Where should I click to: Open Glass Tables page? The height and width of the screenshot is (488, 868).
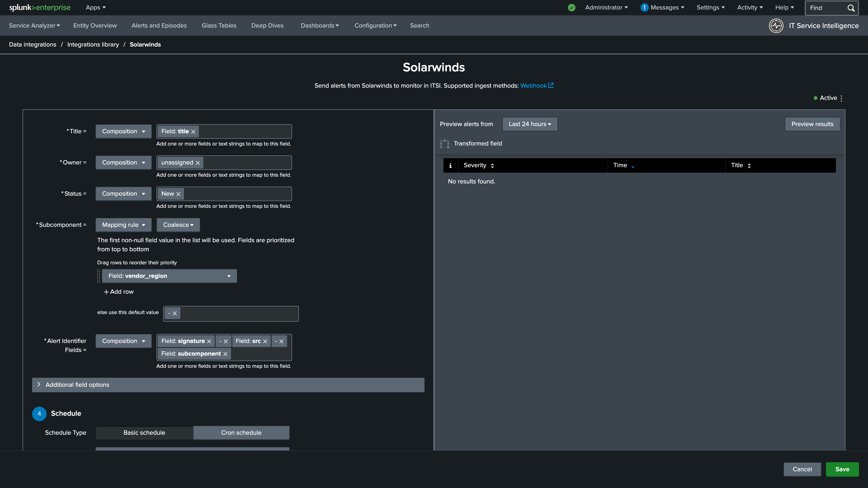tap(219, 26)
